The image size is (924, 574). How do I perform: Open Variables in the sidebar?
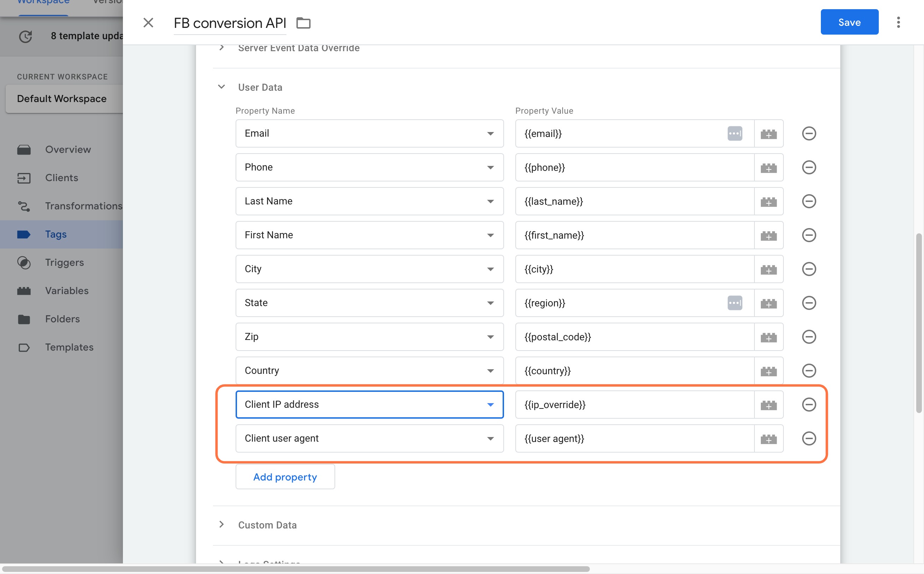(x=61, y=291)
